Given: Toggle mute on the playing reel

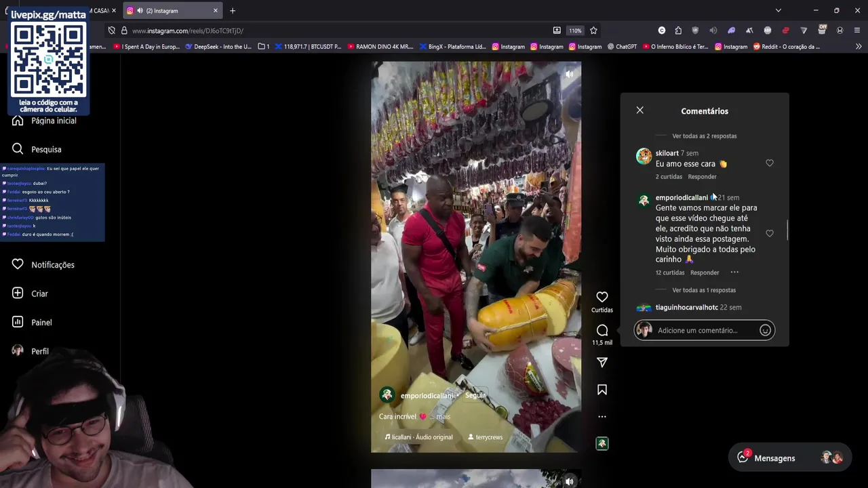Looking at the screenshot, I should pos(569,74).
